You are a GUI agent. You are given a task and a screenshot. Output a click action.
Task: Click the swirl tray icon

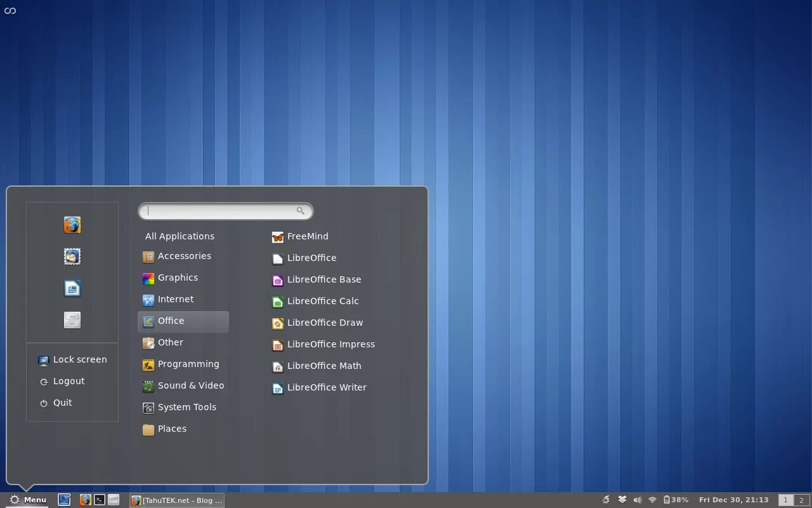(x=606, y=500)
